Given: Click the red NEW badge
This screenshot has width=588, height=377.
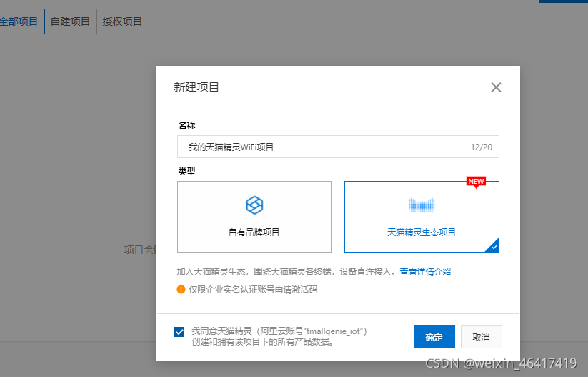Looking at the screenshot, I should 476,182.
